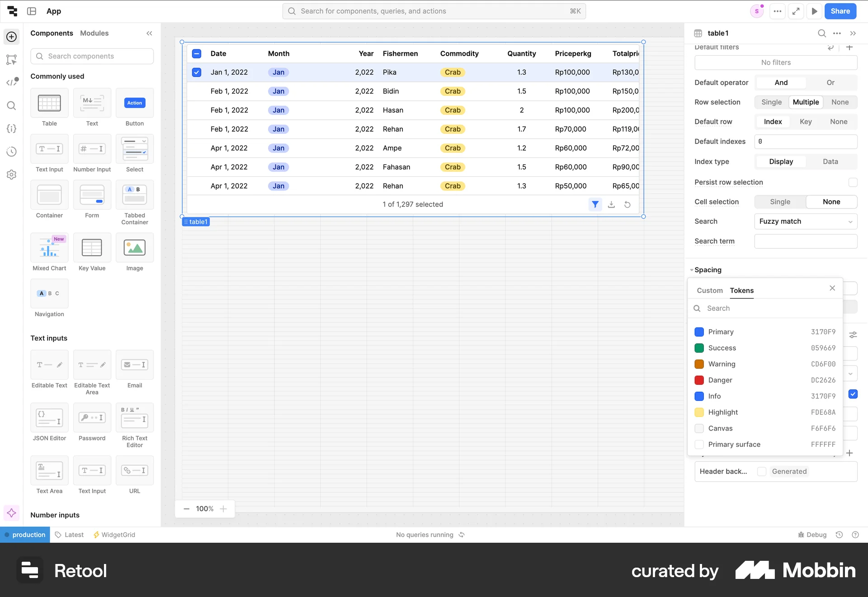Viewport: 868px width, 597px height.
Task: Select the Danger color token swatch
Action: pyautogui.click(x=699, y=380)
